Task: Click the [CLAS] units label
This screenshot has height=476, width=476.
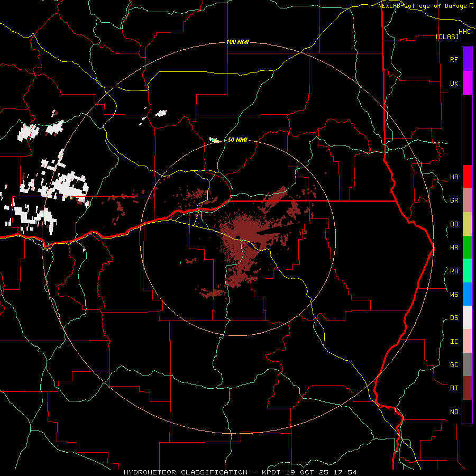Action: point(447,36)
